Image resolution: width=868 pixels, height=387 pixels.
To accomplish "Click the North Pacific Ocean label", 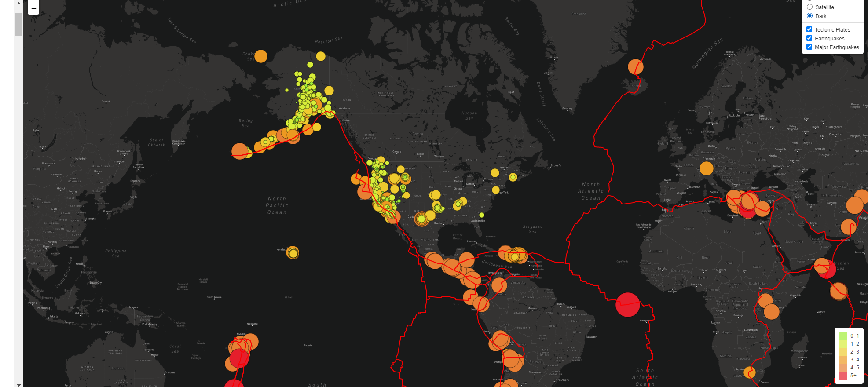I will [x=277, y=205].
